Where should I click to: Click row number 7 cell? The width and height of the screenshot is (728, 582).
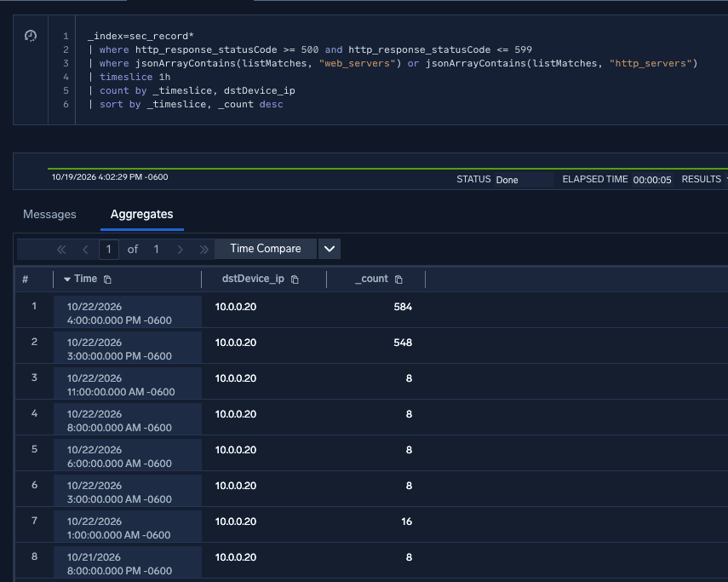pos(34,521)
